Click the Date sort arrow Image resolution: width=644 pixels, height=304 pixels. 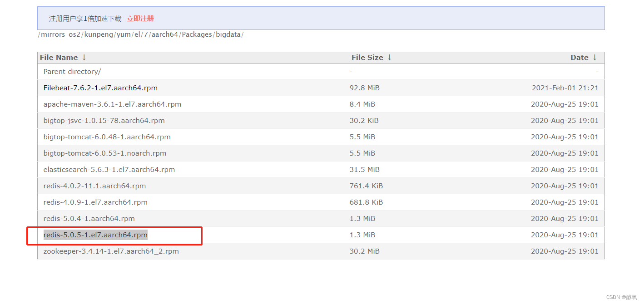click(595, 58)
